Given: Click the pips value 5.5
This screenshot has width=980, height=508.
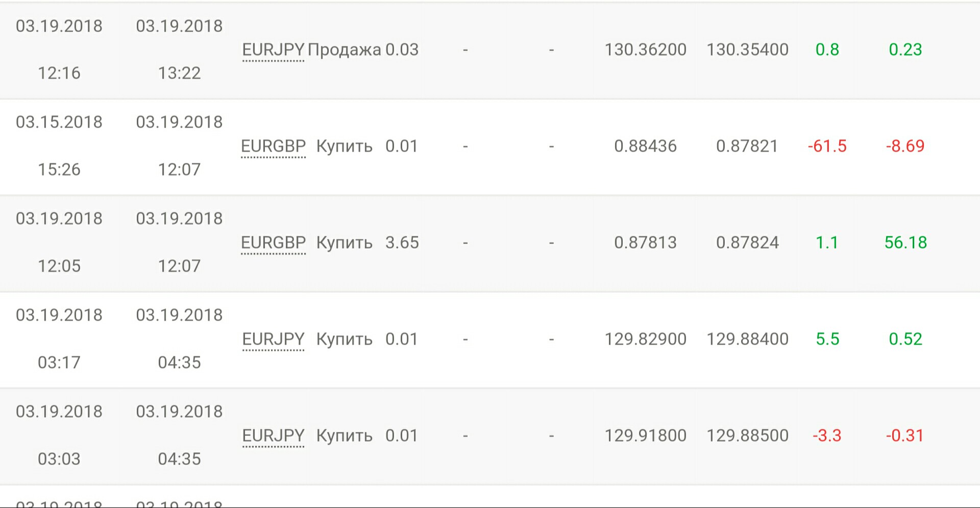Looking at the screenshot, I should pos(827,339).
